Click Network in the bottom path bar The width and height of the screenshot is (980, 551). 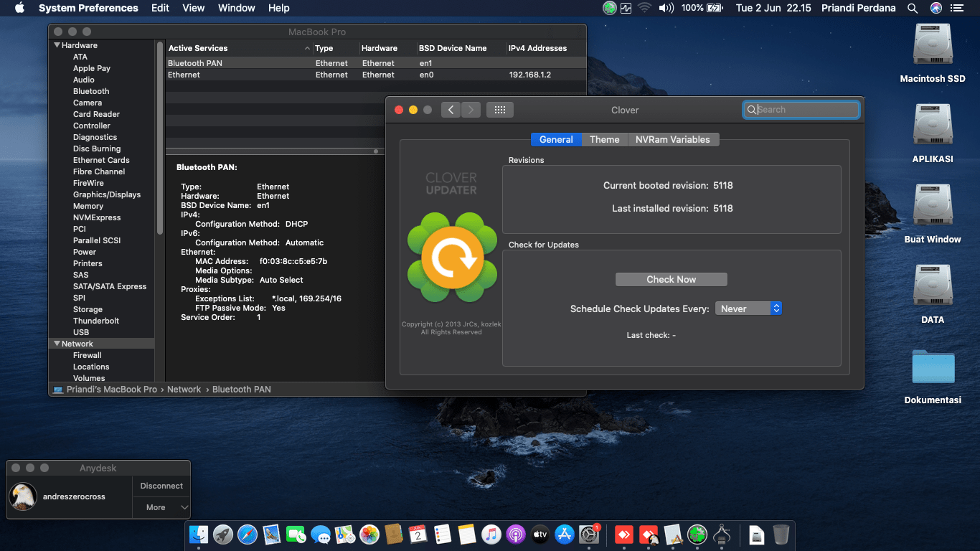(x=184, y=389)
